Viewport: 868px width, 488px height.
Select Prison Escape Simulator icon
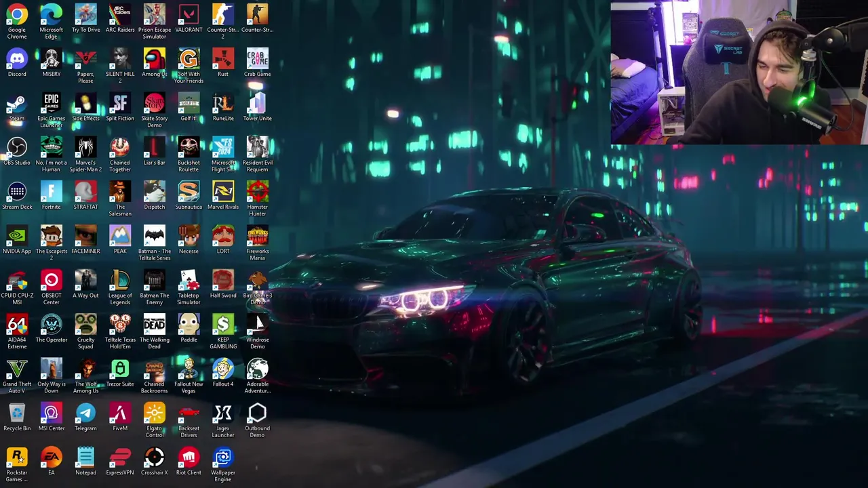pyautogui.click(x=155, y=15)
